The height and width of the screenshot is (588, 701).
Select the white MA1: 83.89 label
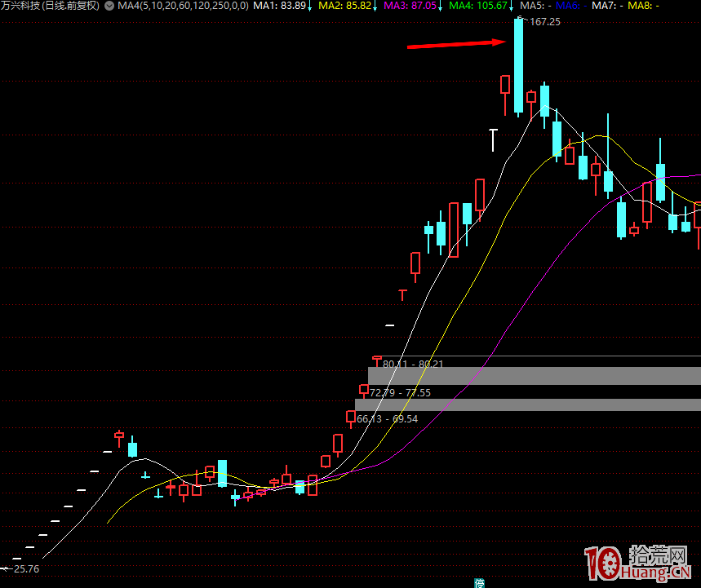click(x=279, y=6)
